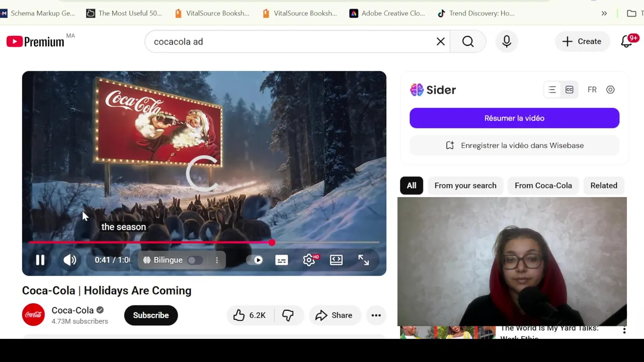This screenshot has height=362, width=644.
Task: Open menu for The World Is My Yard Talks video
Action: pos(624,330)
